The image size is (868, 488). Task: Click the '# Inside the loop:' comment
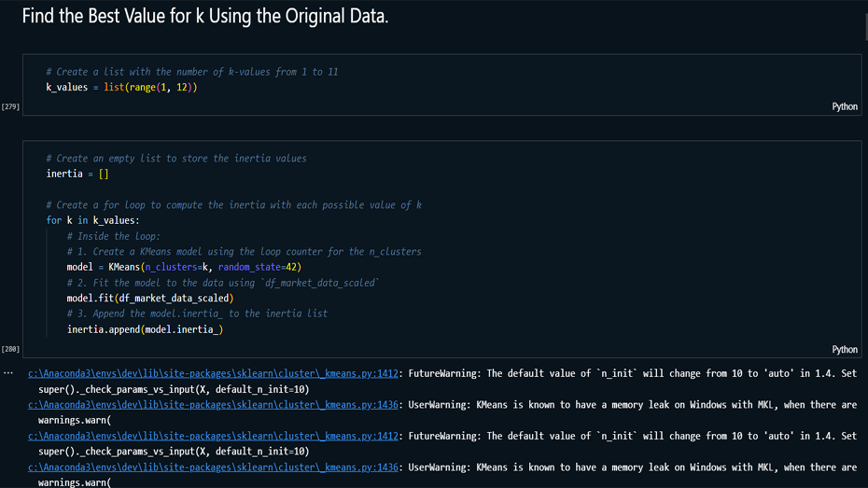tap(113, 236)
